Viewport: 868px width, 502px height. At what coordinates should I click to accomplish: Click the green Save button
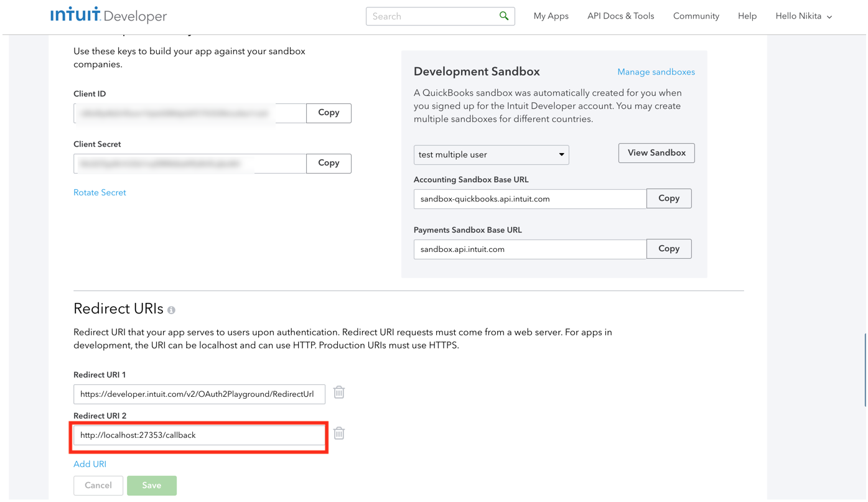[x=152, y=486]
